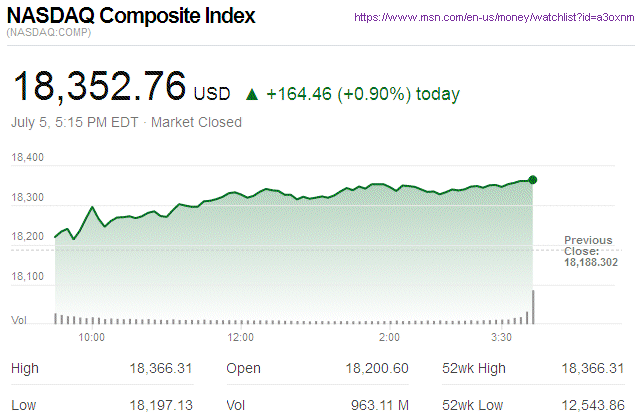Click the Vol label beside the chart

(x=19, y=320)
